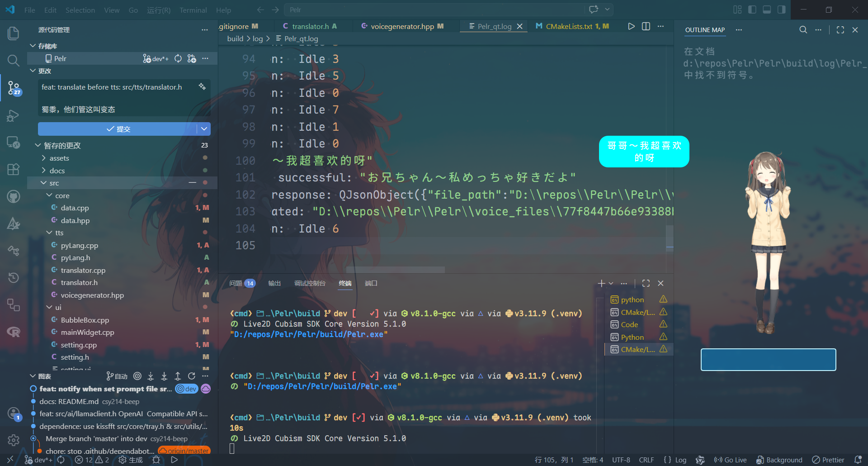
Task: Switch to the 调试控制台 debug console tab
Action: coord(310,283)
